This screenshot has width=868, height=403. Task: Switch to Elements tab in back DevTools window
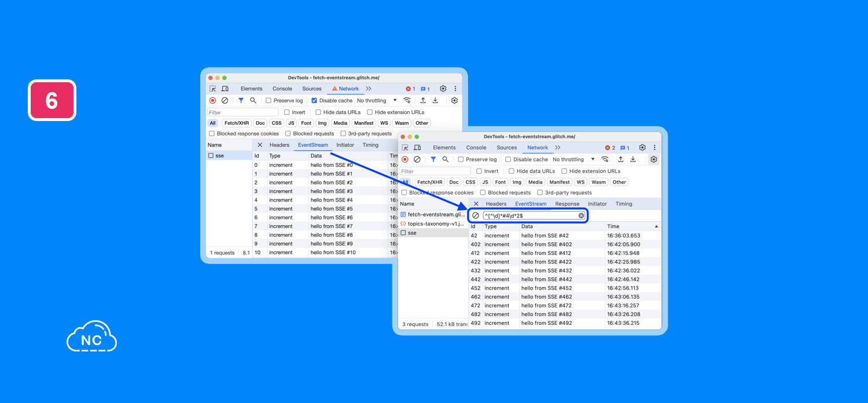(x=252, y=89)
